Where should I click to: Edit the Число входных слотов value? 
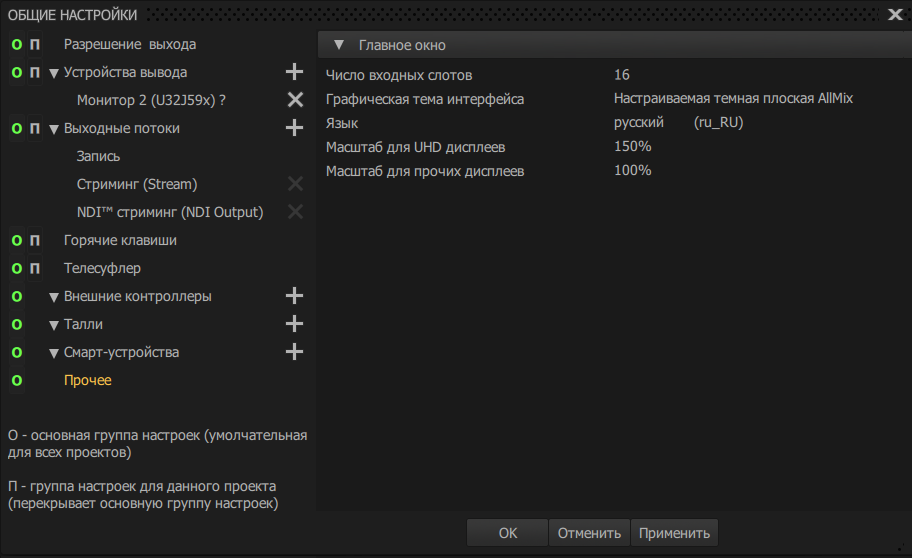click(x=622, y=75)
